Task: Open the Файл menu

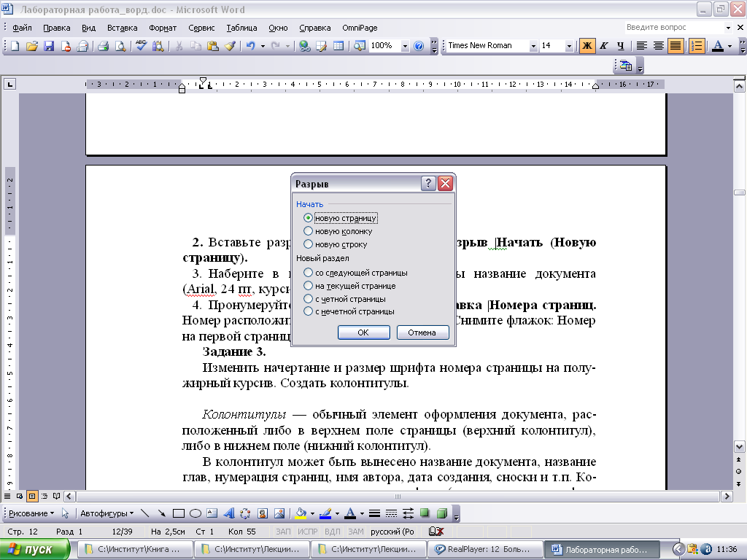Action: [22, 28]
